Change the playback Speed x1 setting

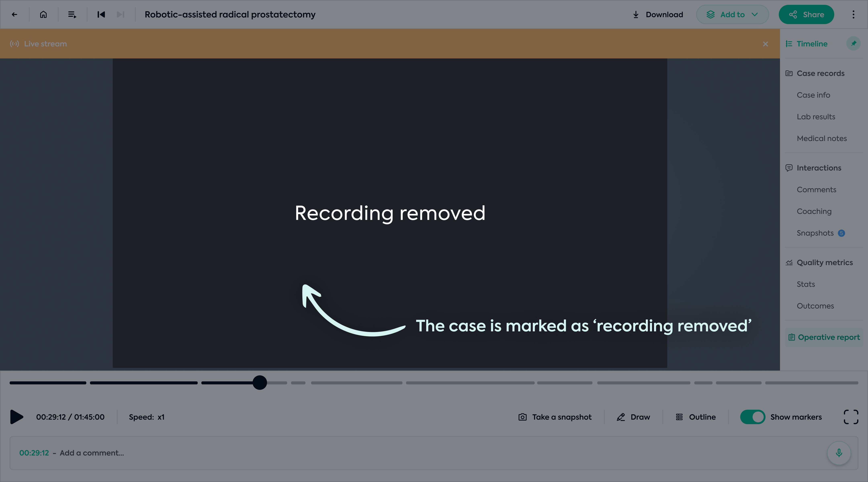[x=147, y=417]
